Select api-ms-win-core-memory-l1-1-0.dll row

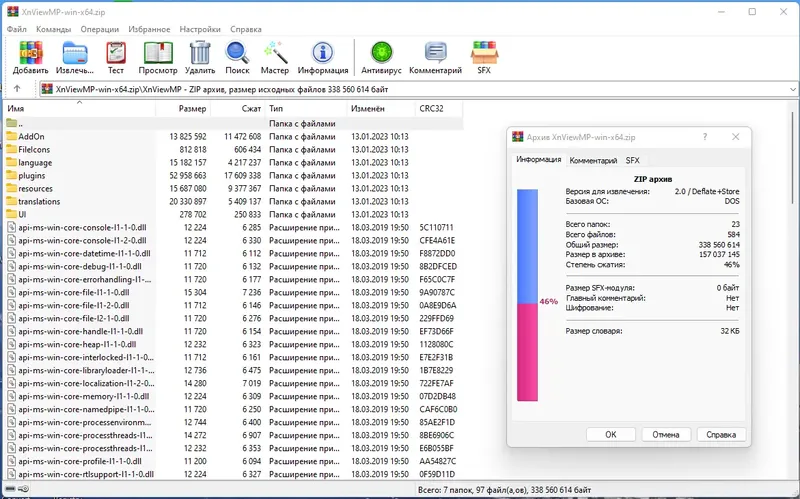[234, 396]
